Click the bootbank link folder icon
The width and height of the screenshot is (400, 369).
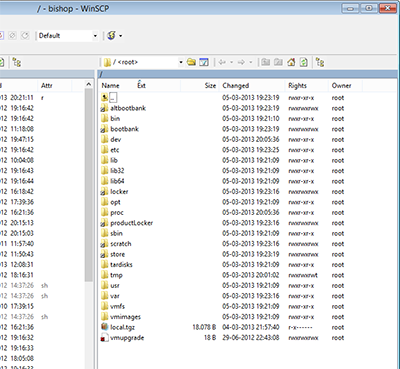tap(105, 129)
